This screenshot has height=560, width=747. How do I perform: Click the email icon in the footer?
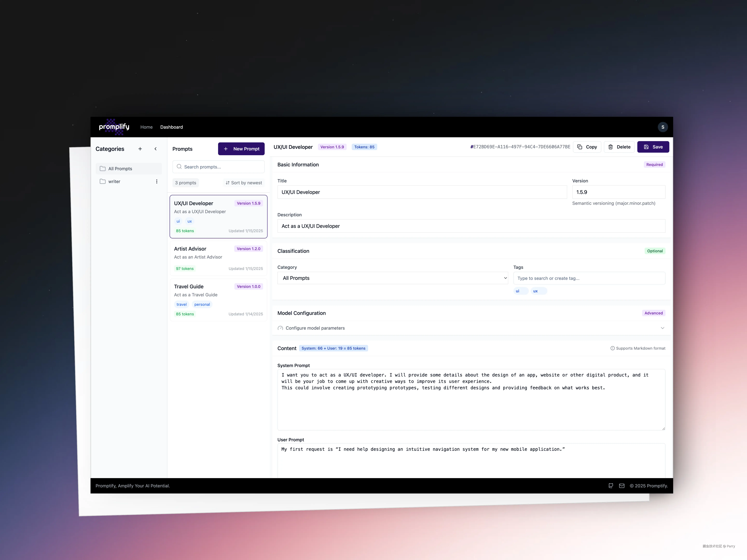[x=622, y=486]
